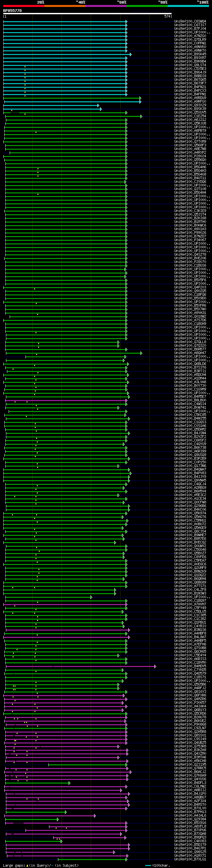
Task: Click the long purple alignment bar for B4MDV5
Action: [x=81, y=666]
